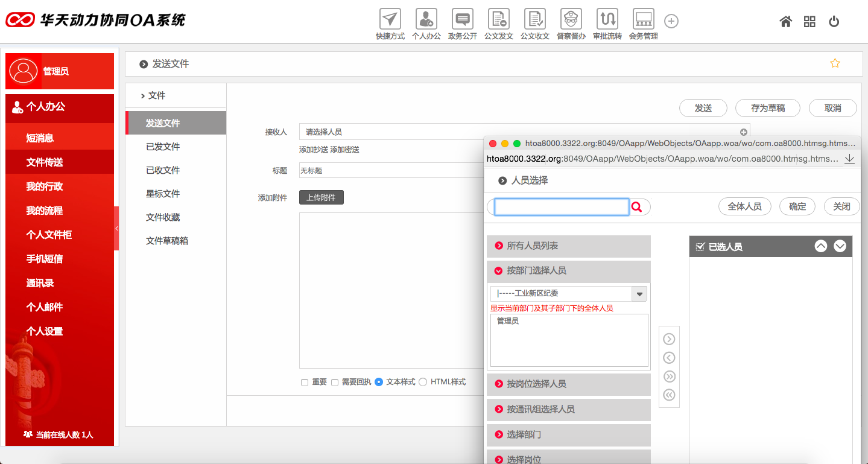Click the 存为草稿 button
The width and height of the screenshot is (868, 464).
tap(767, 108)
